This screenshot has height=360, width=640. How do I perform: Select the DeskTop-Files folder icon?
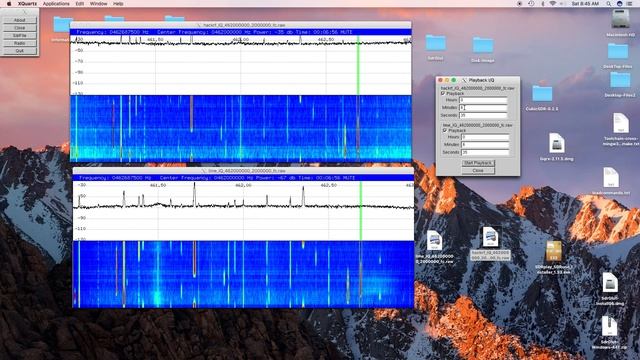618,51
